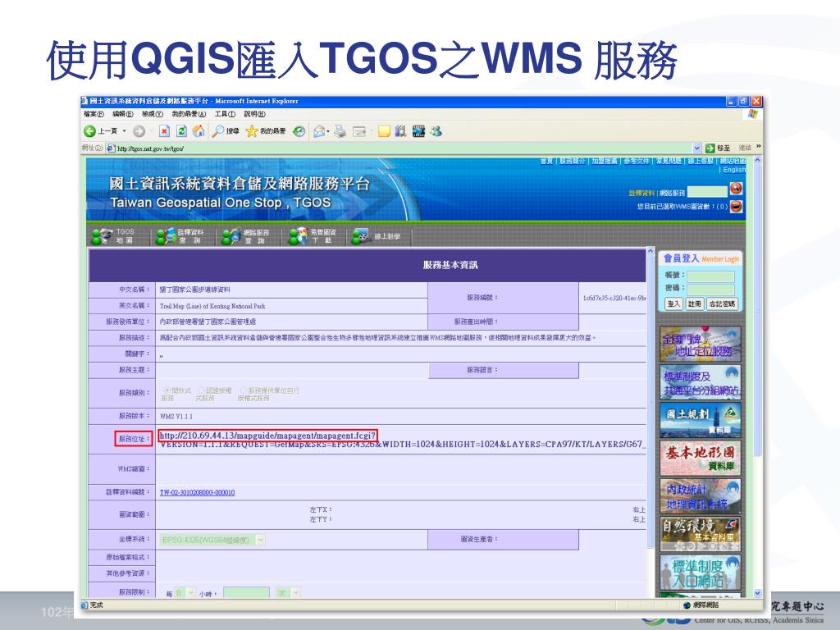Screen dimensions: 840x630
Task: Open the 免費圖資下載 navigation item
Action: coord(313,236)
